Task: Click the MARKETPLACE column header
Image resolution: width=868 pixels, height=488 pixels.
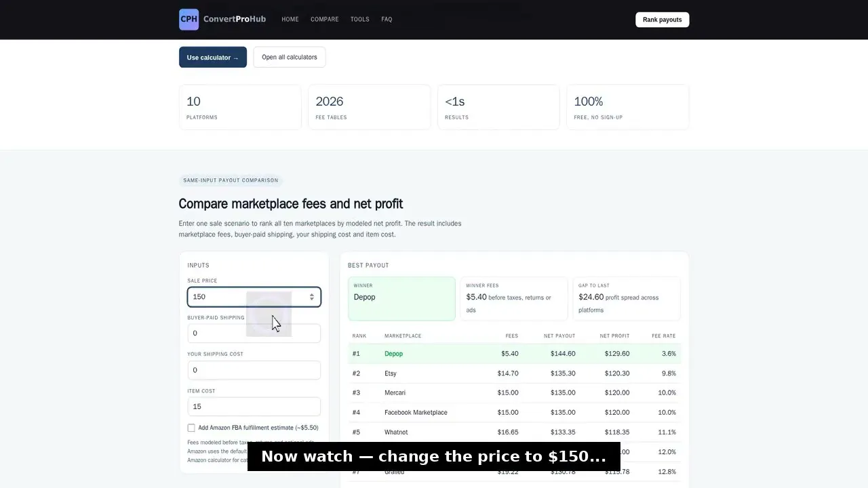Action: [403, 336]
